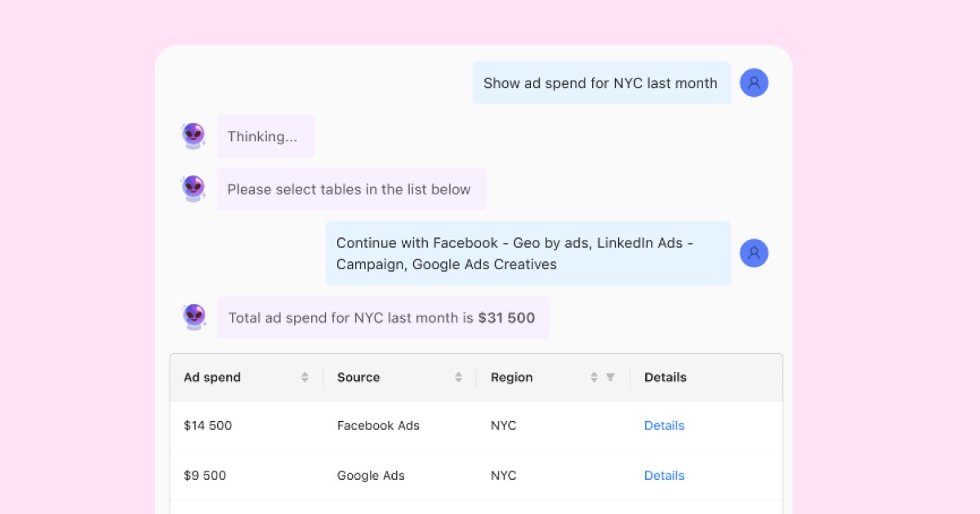Click the alien bot avatar beside 'Thinking...'
This screenshot has height=514, width=980.
[x=194, y=136]
